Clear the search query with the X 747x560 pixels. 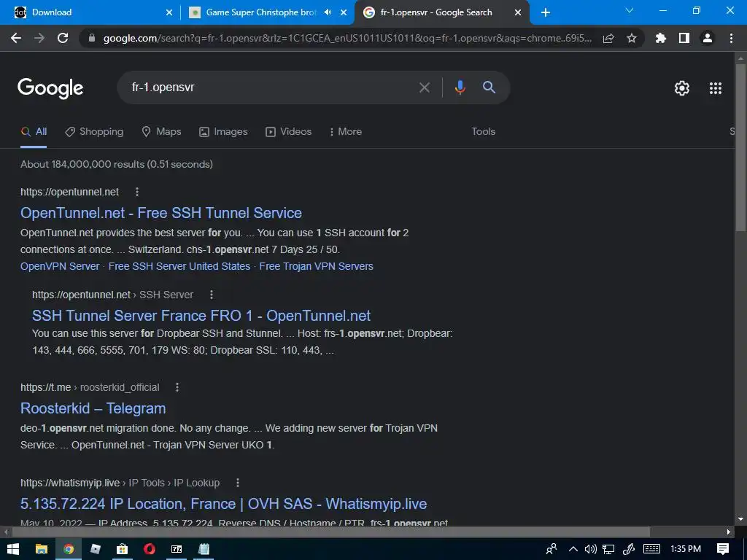pyautogui.click(x=424, y=87)
